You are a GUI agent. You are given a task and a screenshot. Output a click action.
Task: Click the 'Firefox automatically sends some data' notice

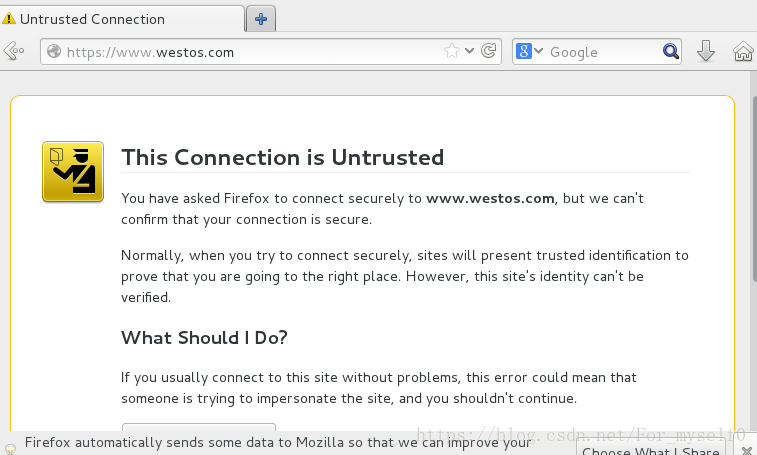pyautogui.click(x=278, y=442)
